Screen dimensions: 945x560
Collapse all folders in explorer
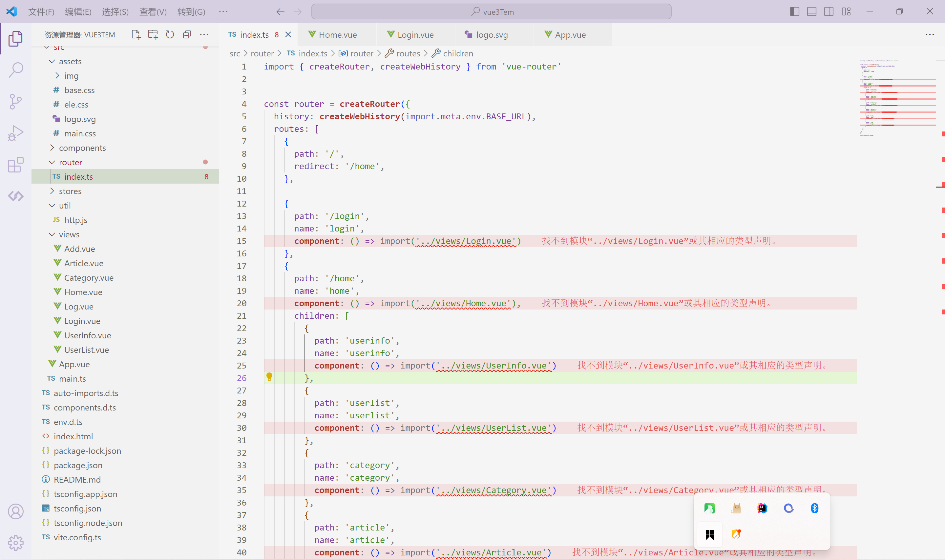click(x=187, y=35)
